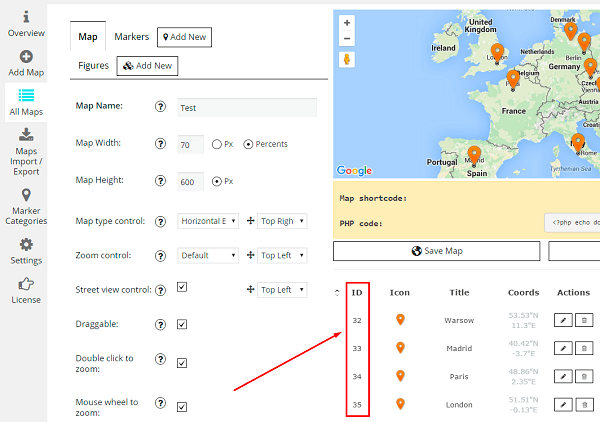Add New marker button
600x422 pixels.
(184, 37)
